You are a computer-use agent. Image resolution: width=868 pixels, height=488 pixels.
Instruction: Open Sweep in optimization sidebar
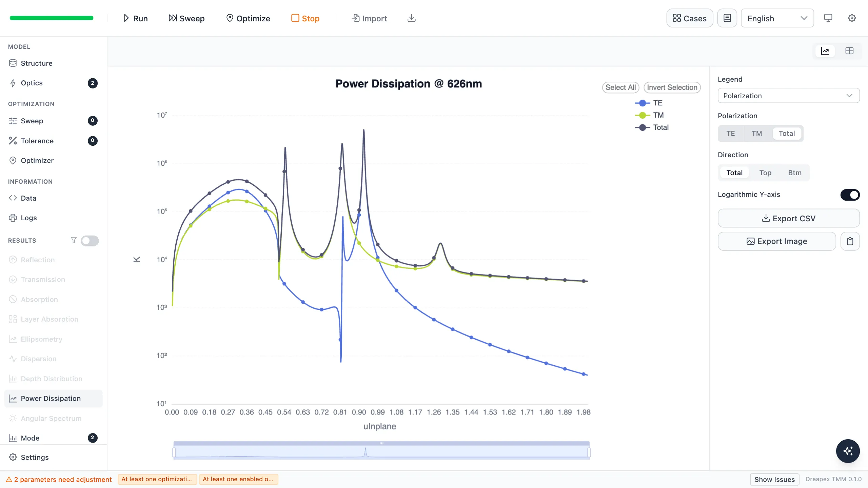[54, 121]
